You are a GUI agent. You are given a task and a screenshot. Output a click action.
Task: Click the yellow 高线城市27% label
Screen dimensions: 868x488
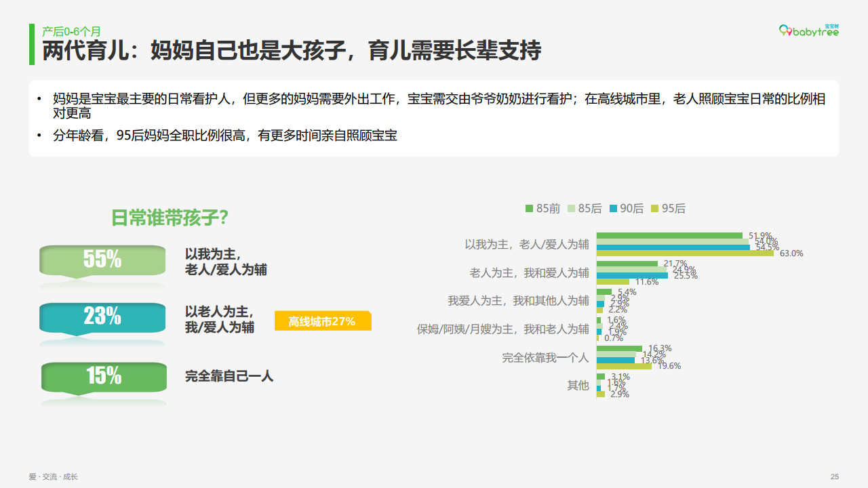point(322,321)
